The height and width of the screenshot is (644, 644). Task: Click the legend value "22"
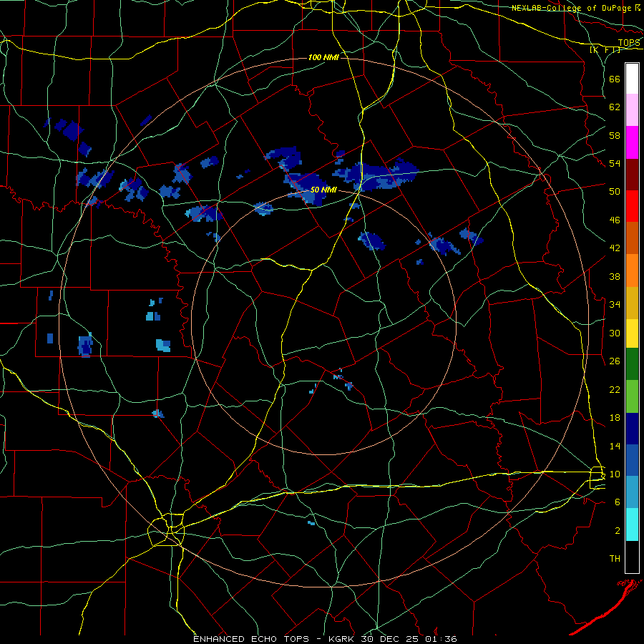(x=615, y=389)
